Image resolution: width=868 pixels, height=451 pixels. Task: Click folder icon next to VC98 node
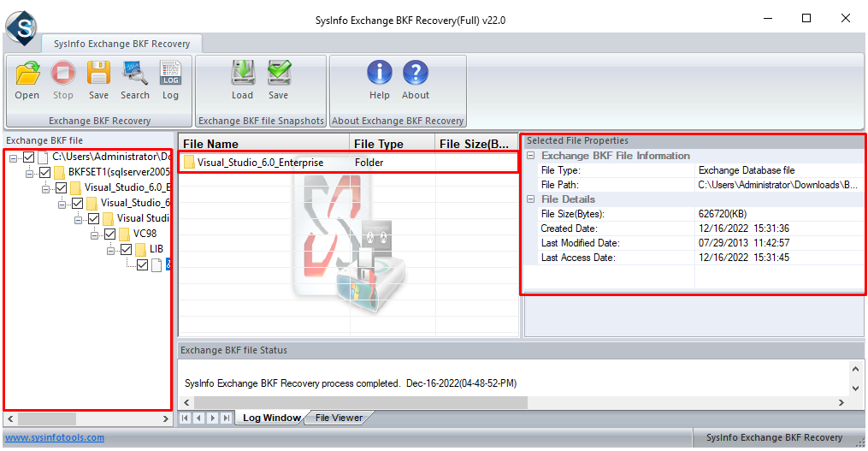click(124, 234)
